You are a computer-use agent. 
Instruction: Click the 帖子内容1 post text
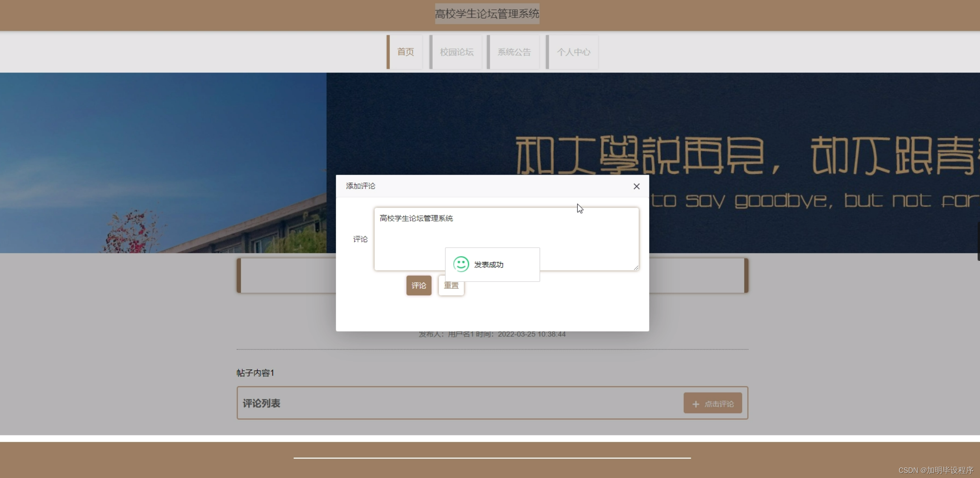(x=255, y=373)
